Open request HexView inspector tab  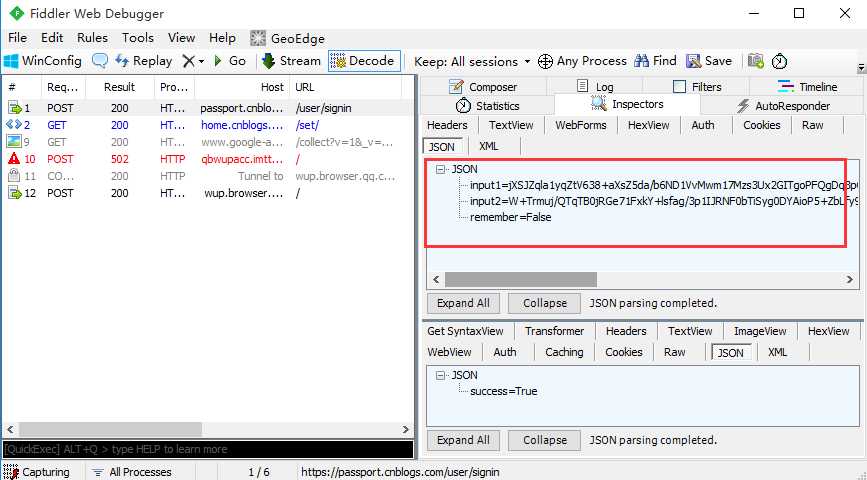[649, 125]
